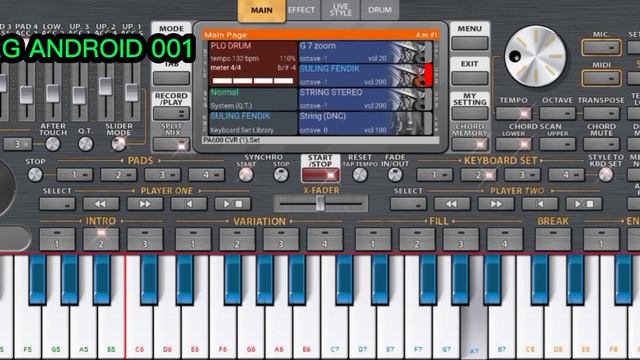Image resolution: width=640 pixels, height=360 pixels.
Task: Click the AFTER TOUCH knob
Action: [x=53, y=144]
